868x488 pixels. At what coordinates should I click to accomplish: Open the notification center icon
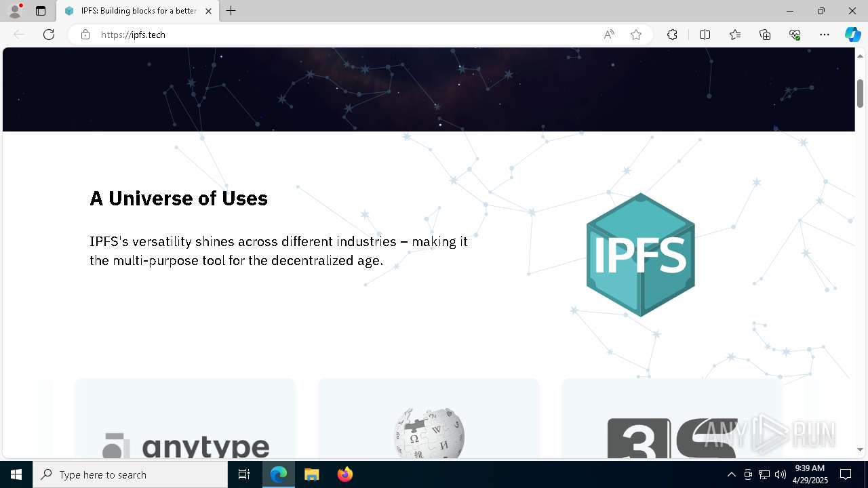tap(846, 474)
